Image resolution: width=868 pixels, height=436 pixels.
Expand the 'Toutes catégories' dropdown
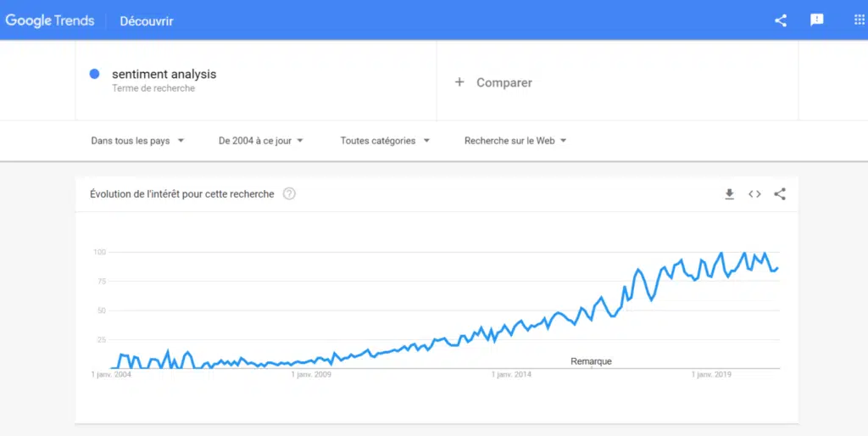(x=385, y=141)
